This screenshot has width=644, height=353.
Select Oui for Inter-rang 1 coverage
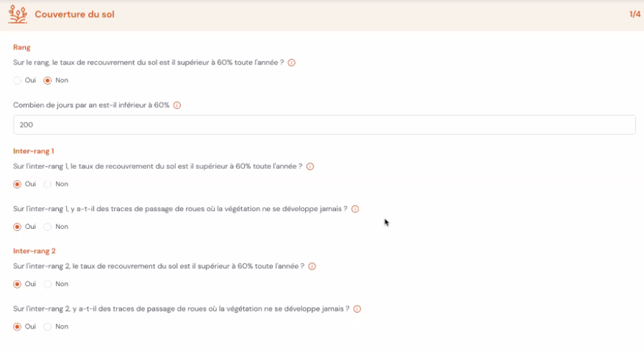tap(17, 184)
